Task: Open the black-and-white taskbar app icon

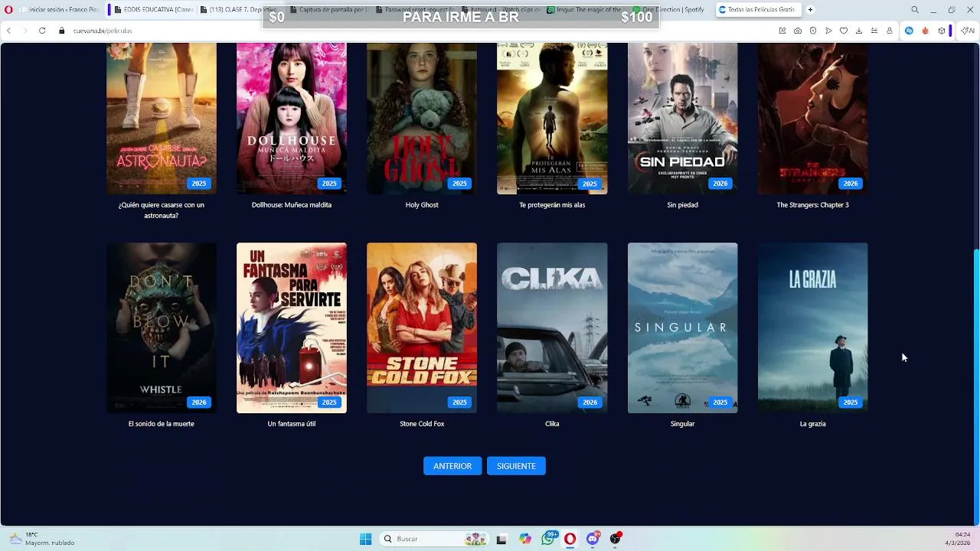Action: (x=501, y=539)
